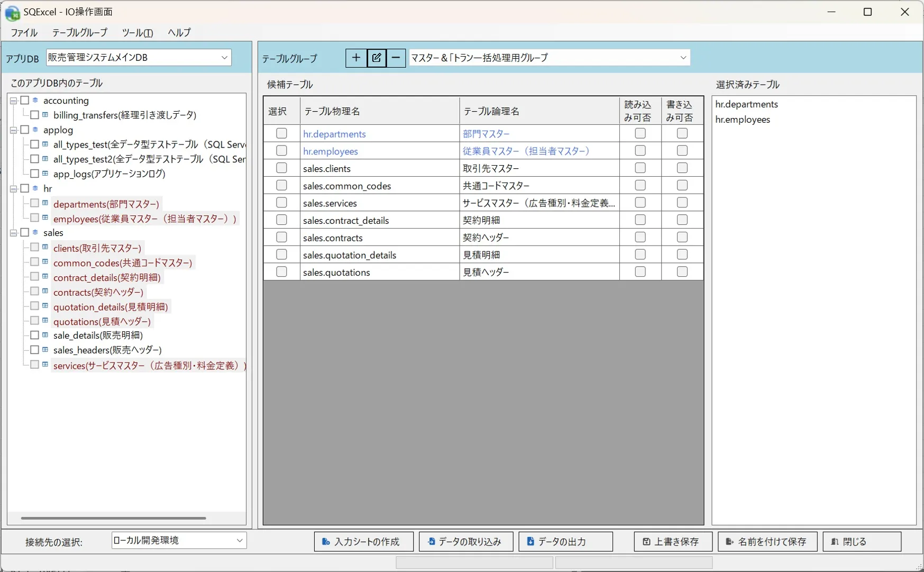The image size is (924, 572).
Task: Toggle read permission for sales.services row
Action: (x=640, y=203)
